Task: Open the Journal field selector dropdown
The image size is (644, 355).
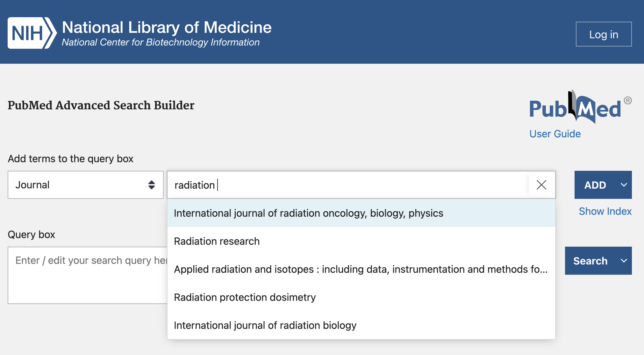Action: 86,185
